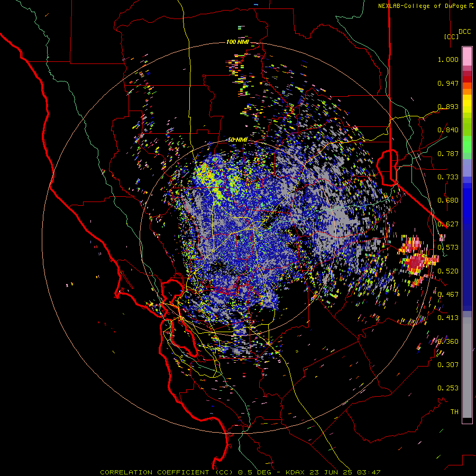Viewport: 476px width, 476px height.
Task: Click the 0.467 legend value
Action: [x=448, y=295]
